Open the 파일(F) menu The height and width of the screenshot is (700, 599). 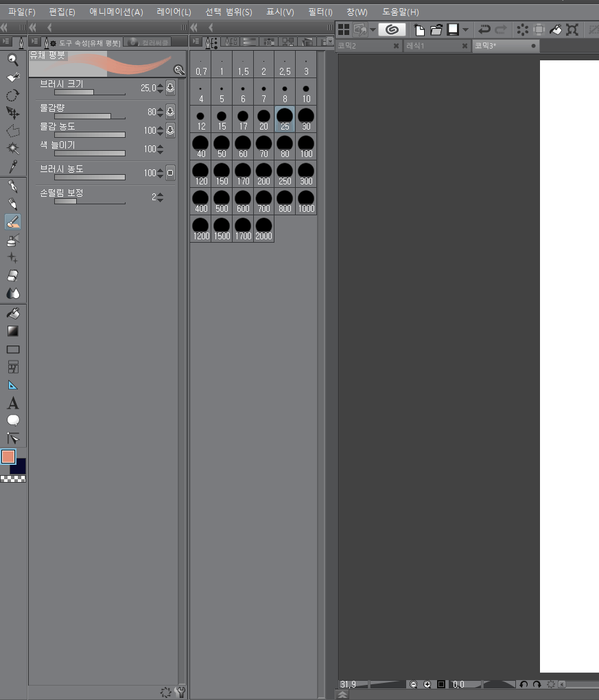coord(21,12)
